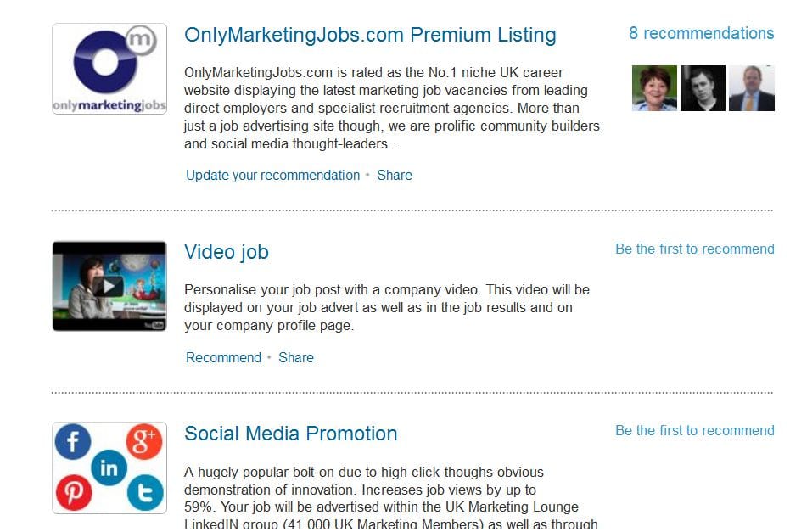Screen dimensions: 790x532
Task: Open OnlyMarketingJobs.com Premium Listing title
Action: [370, 36]
